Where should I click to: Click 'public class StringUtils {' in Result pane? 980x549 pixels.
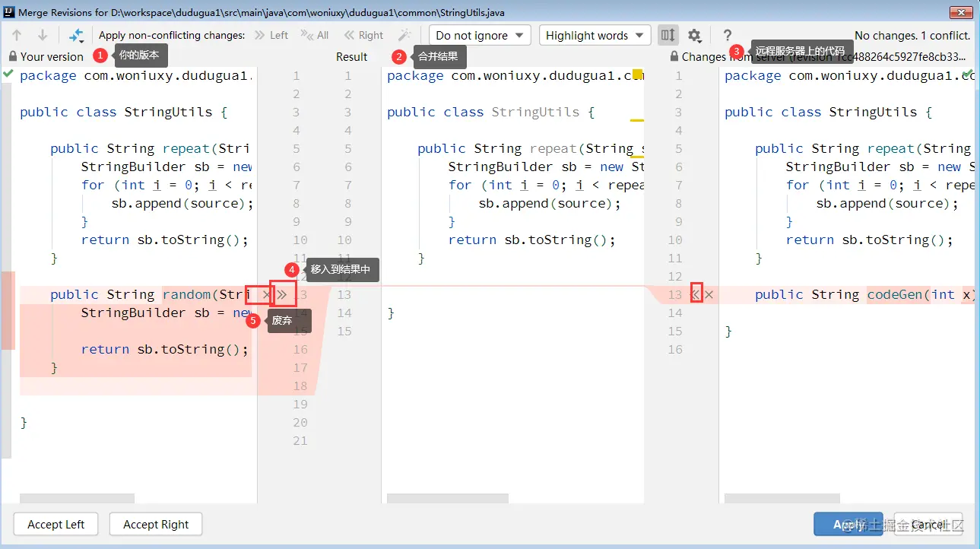tap(490, 112)
